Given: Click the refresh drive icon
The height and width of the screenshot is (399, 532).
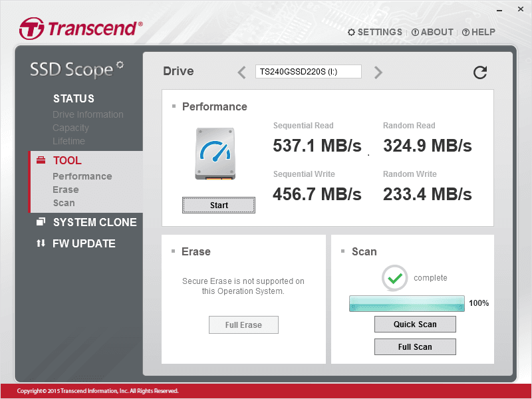Looking at the screenshot, I should [x=480, y=72].
